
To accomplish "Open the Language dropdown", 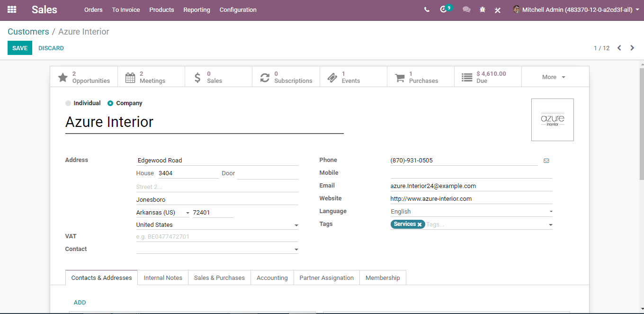I will [471, 212].
